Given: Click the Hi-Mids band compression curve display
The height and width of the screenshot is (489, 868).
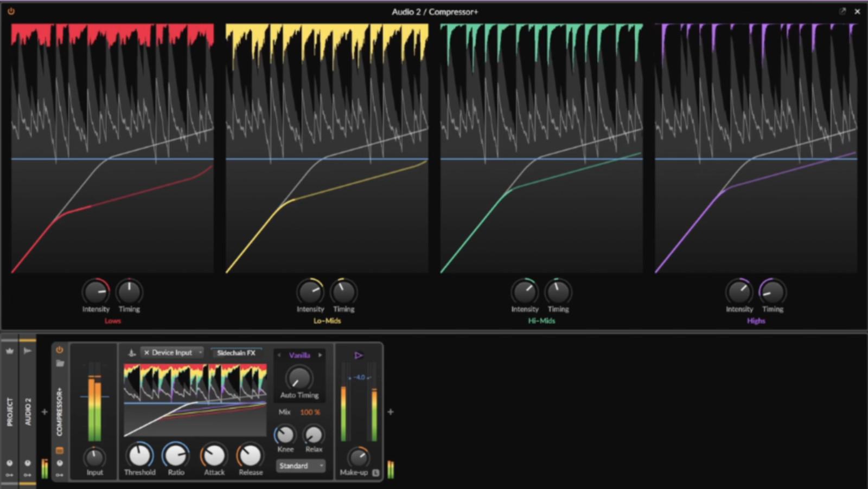Looking at the screenshot, I should click(541, 148).
